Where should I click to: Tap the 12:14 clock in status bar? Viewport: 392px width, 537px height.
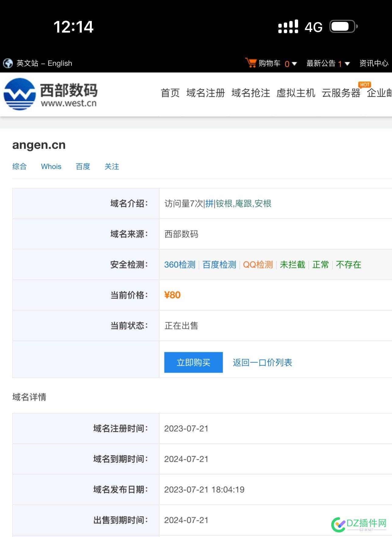pos(74,27)
